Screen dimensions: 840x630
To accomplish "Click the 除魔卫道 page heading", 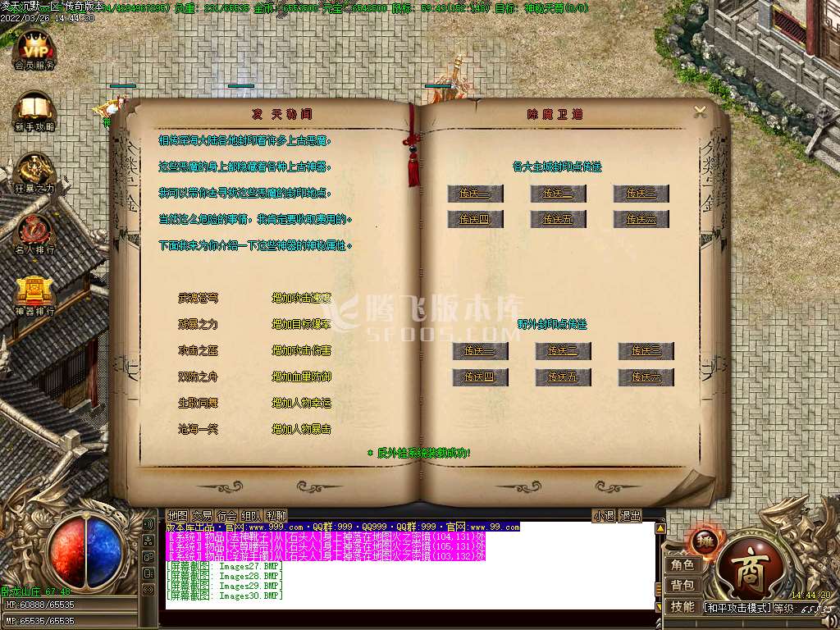I will [555, 114].
